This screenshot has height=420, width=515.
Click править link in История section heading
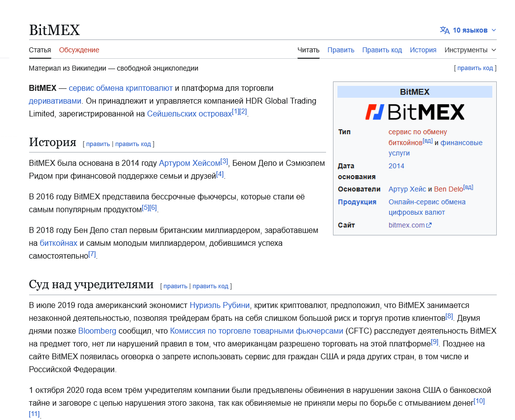(98, 144)
